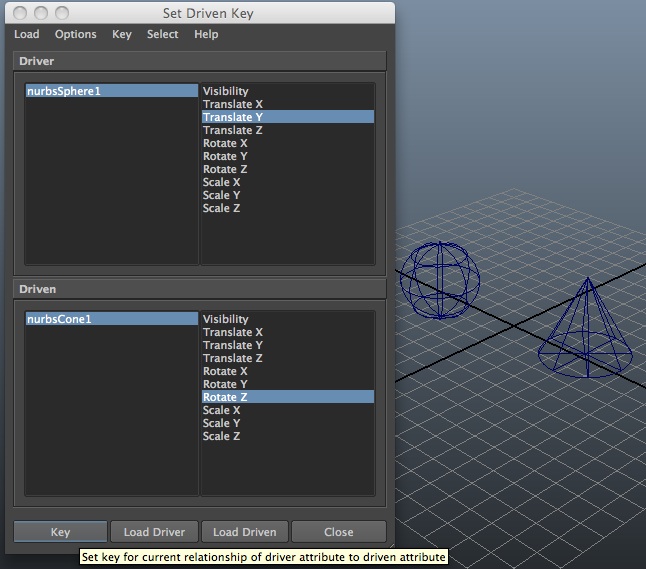The width and height of the screenshot is (646, 569).
Task: Open the Select menu
Action: coord(163,34)
